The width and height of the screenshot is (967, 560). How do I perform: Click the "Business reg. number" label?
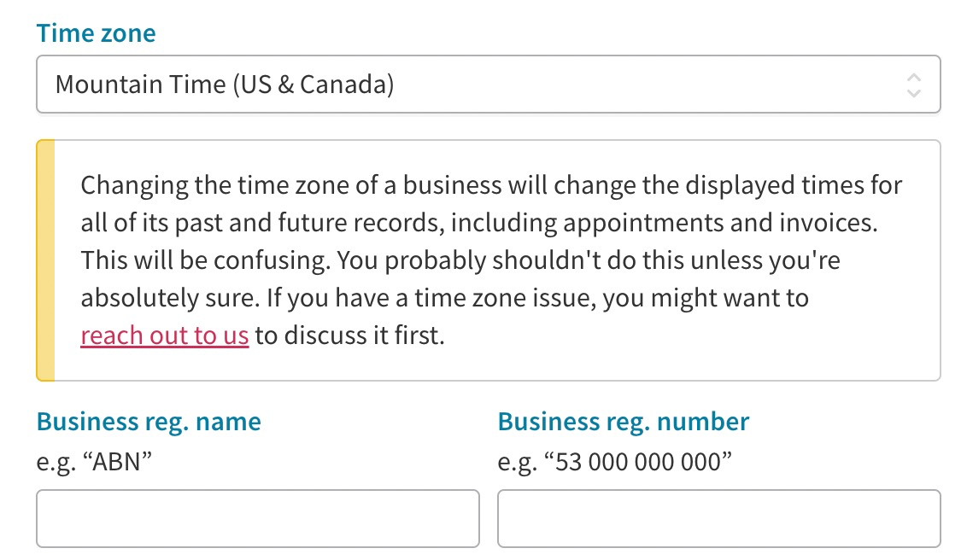pyautogui.click(x=623, y=422)
